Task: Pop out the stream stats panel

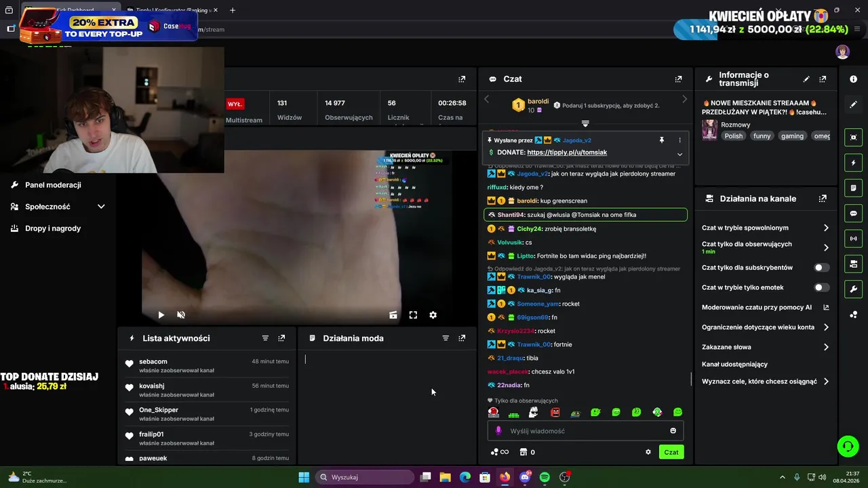Action: click(x=462, y=79)
